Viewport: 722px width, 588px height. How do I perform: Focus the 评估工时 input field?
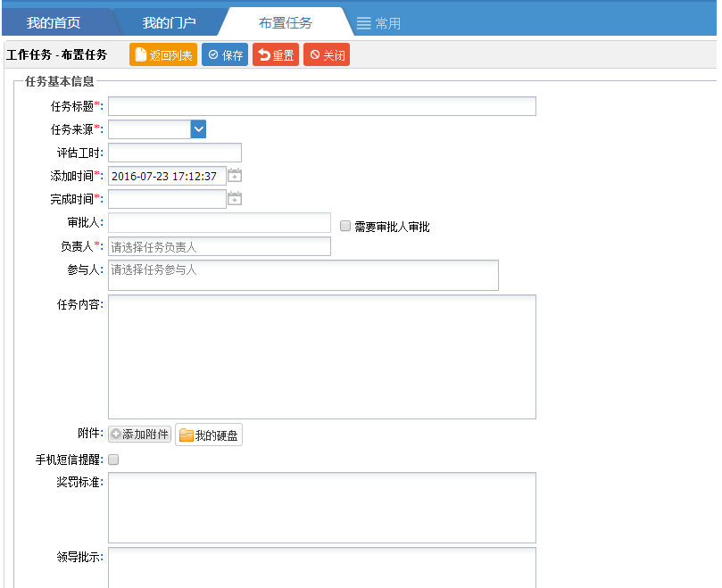175,153
